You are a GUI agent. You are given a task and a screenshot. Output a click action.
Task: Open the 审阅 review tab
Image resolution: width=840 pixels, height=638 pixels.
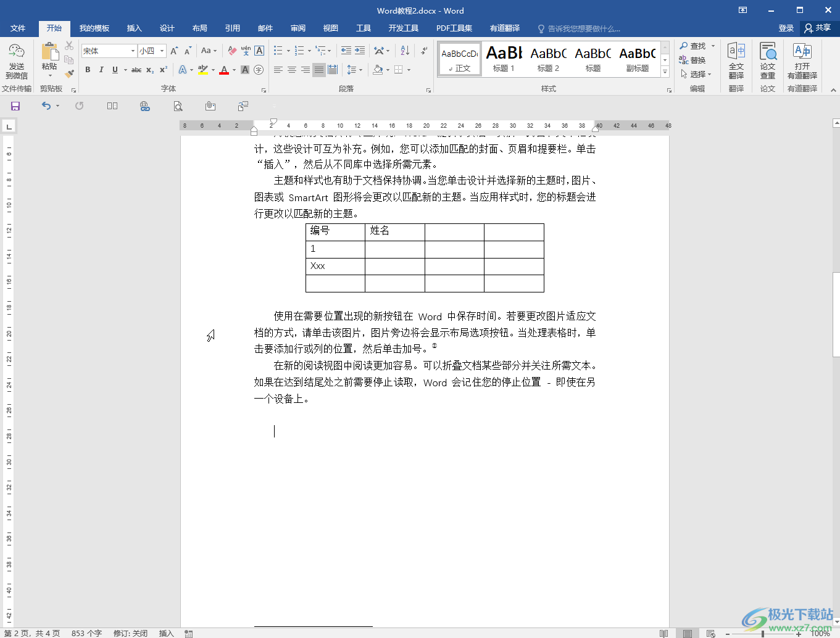point(298,28)
